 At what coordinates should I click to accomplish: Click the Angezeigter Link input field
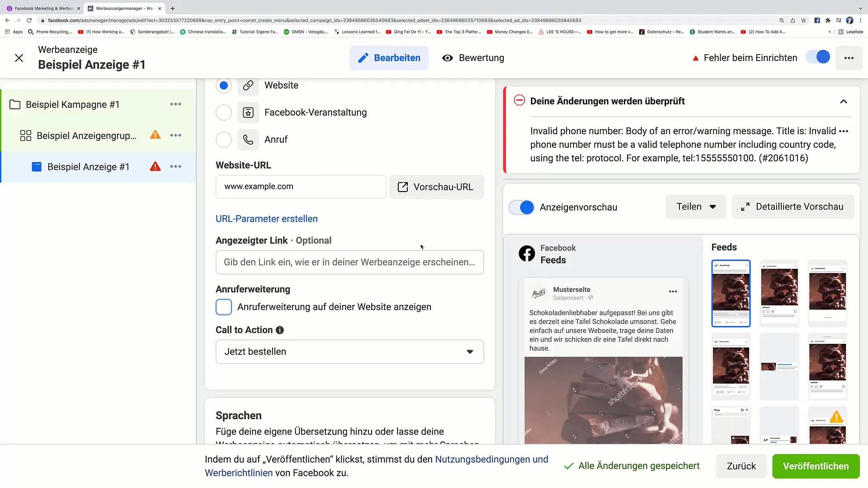point(349,263)
